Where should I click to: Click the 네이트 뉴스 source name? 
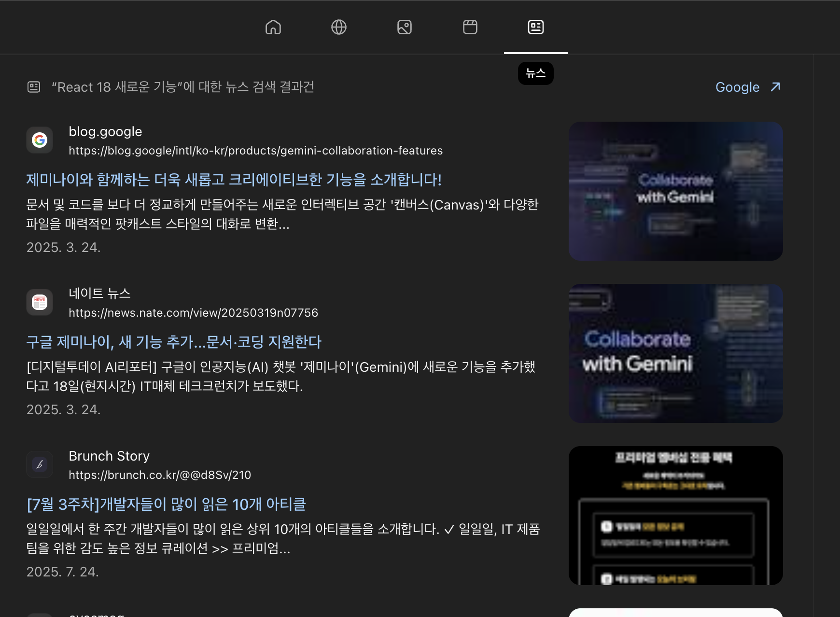(x=99, y=294)
